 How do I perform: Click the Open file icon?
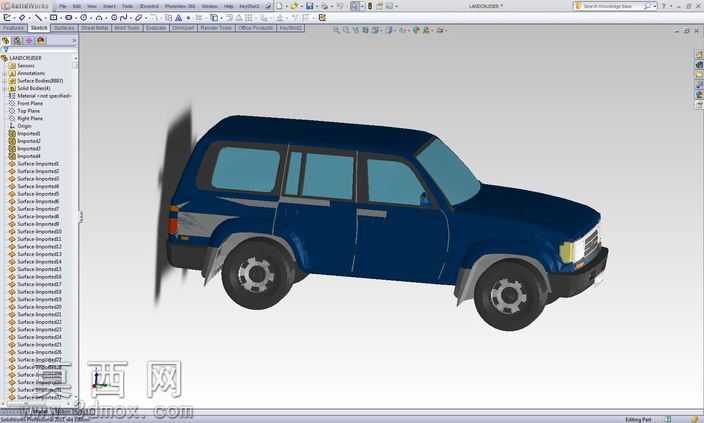point(294,6)
